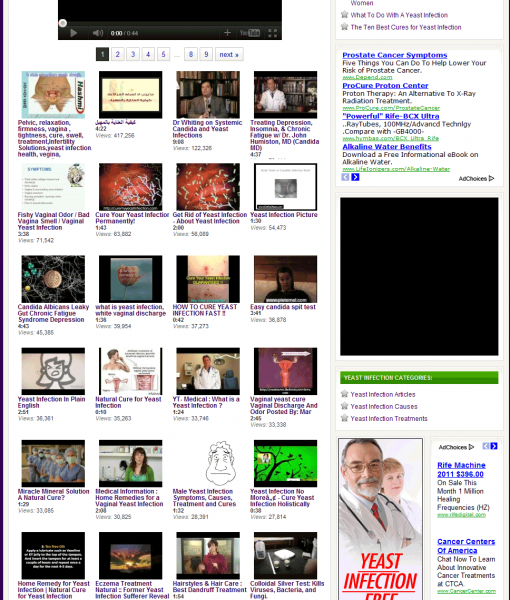The width and height of the screenshot is (510, 600).
Task: Show the previous ads with the light-blue arrow
Action: [x=345, y=177]
